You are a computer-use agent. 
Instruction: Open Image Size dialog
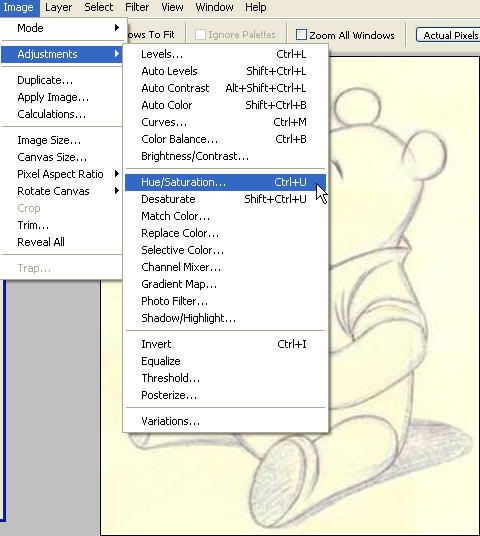click(62, 140)
